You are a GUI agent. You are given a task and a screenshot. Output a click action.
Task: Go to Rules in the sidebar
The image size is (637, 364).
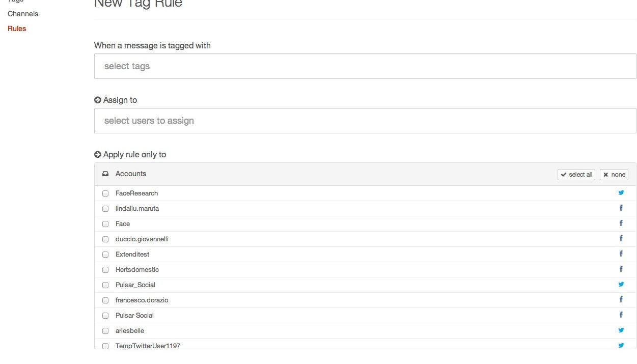(17, 29)
